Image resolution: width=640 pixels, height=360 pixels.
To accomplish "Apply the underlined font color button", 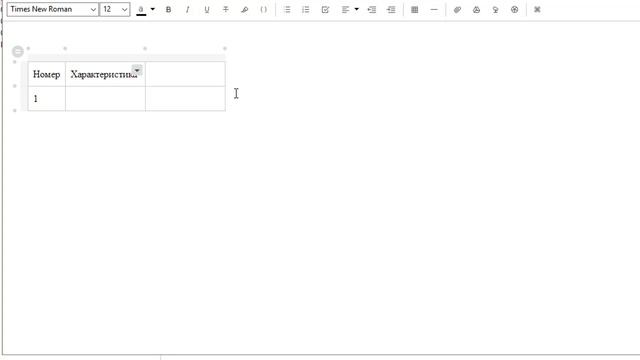I will coord(141,10).
